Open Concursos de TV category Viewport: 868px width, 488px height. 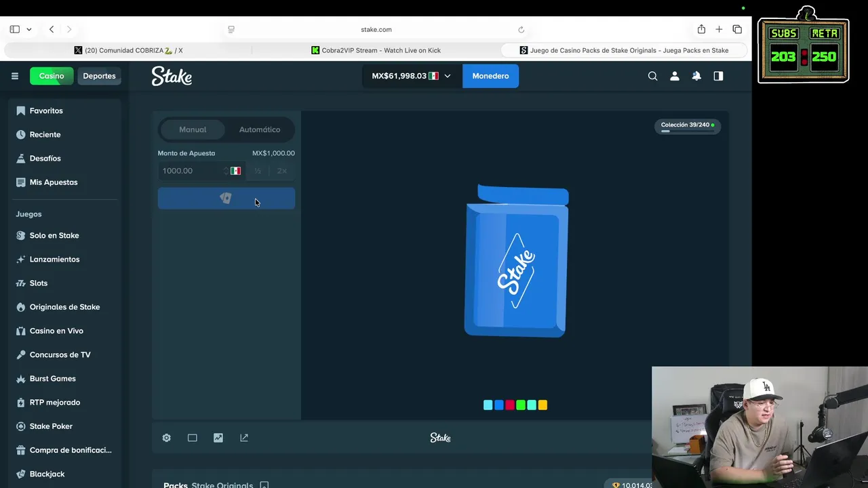click(x=66, y=354)
